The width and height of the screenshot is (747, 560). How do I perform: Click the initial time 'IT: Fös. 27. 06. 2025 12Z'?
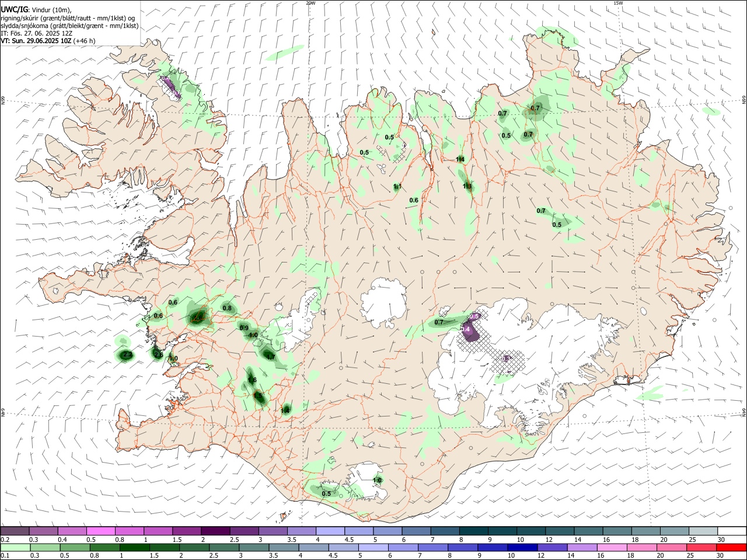36,33
